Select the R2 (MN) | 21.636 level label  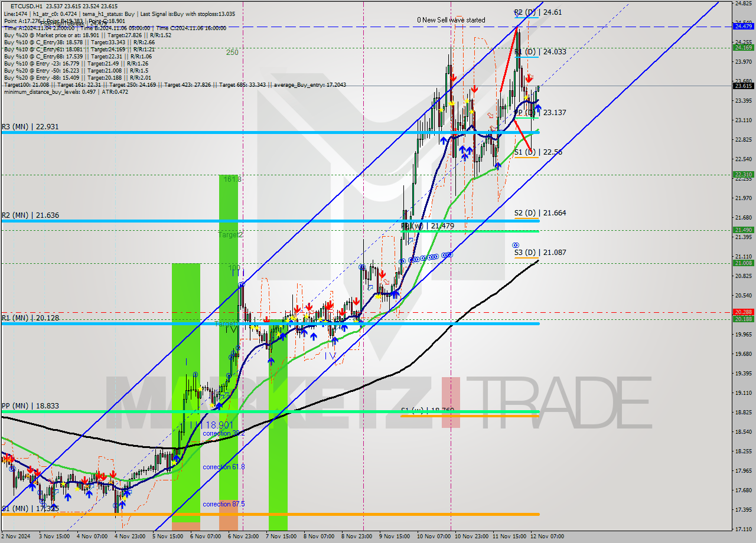pyautogui.click(x=29, y=215)
